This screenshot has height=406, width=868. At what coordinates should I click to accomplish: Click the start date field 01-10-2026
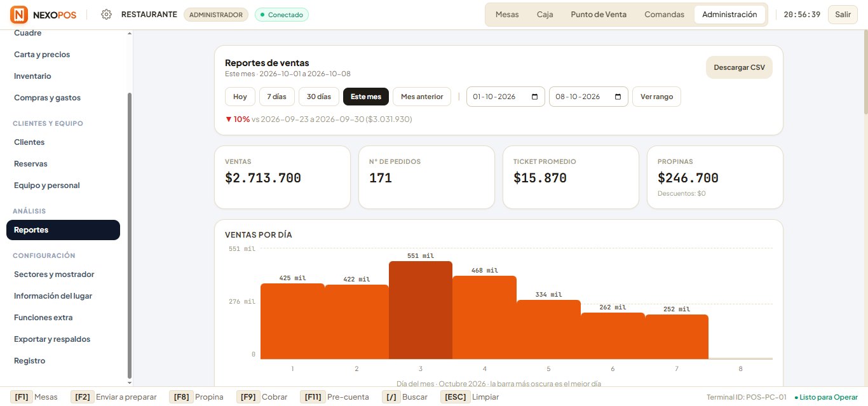506,97
